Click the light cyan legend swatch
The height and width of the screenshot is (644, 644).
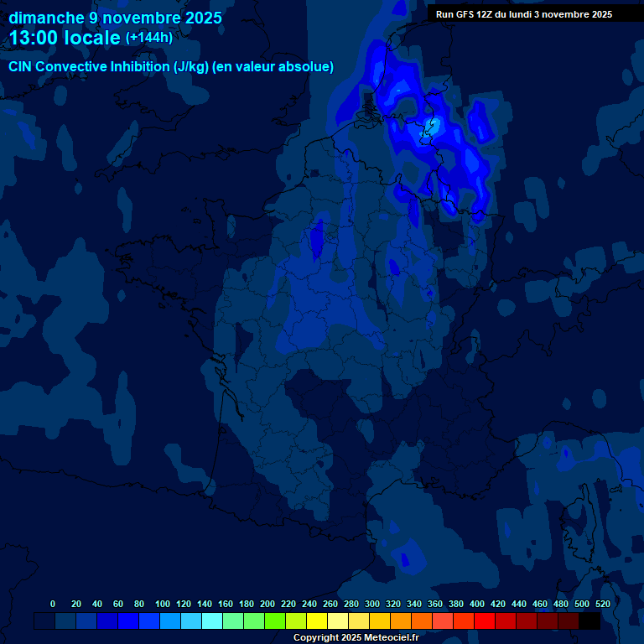click(212, 621)
